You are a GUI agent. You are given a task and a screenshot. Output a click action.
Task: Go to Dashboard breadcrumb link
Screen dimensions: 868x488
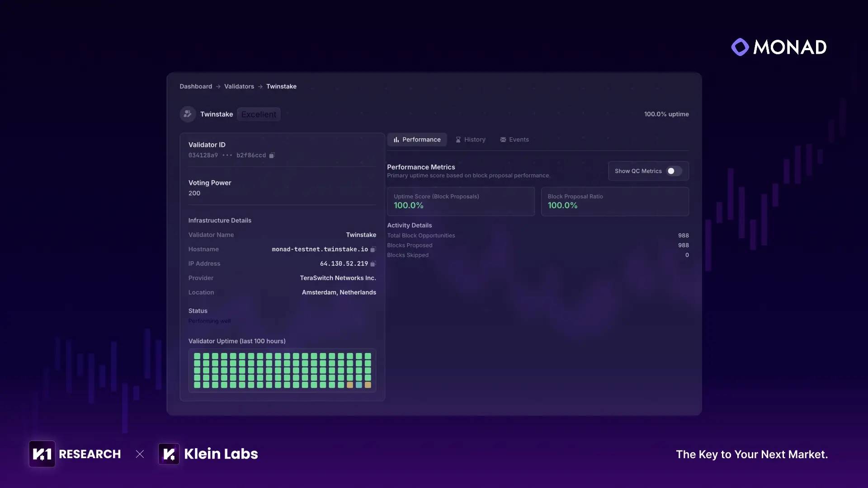tap(195, 87)
